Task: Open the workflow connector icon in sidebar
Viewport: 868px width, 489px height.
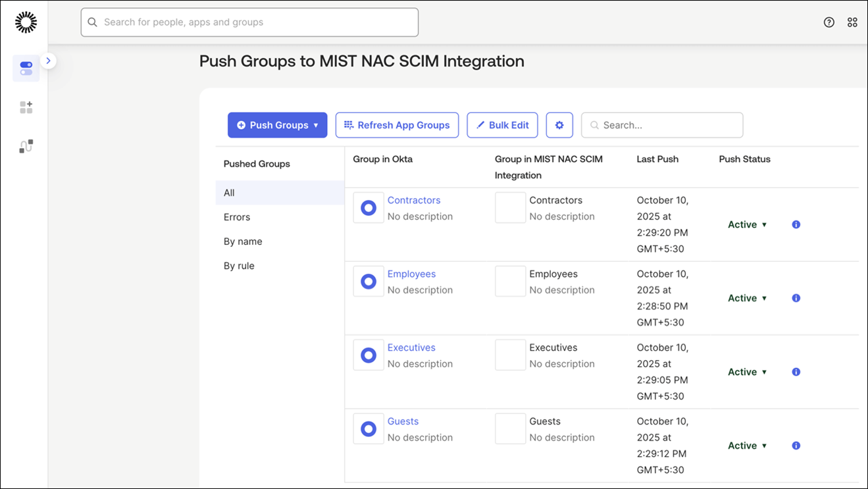Action: [26, 146]
